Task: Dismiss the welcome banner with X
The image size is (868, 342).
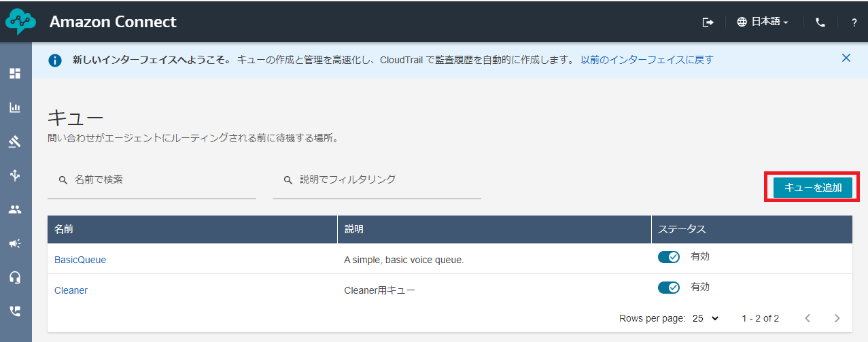Action: (x=846, y=58)
